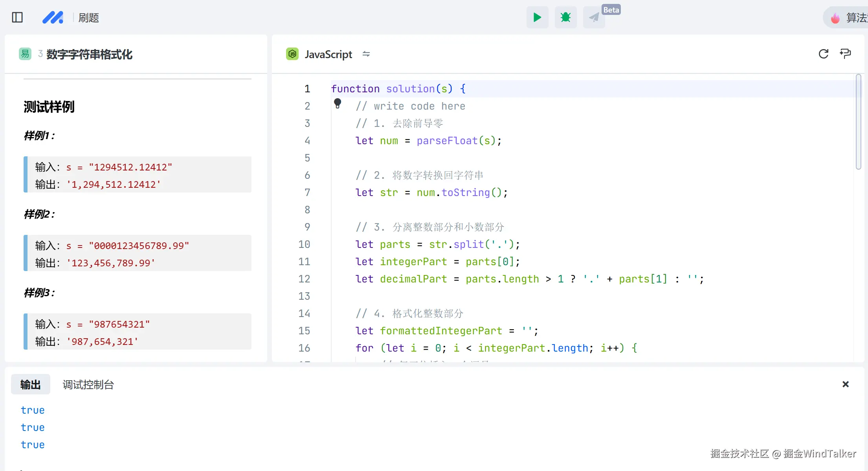This screenshot has height=471, width=868.
Task: Click the green easy difficulty badge
Action: (25, 54)
